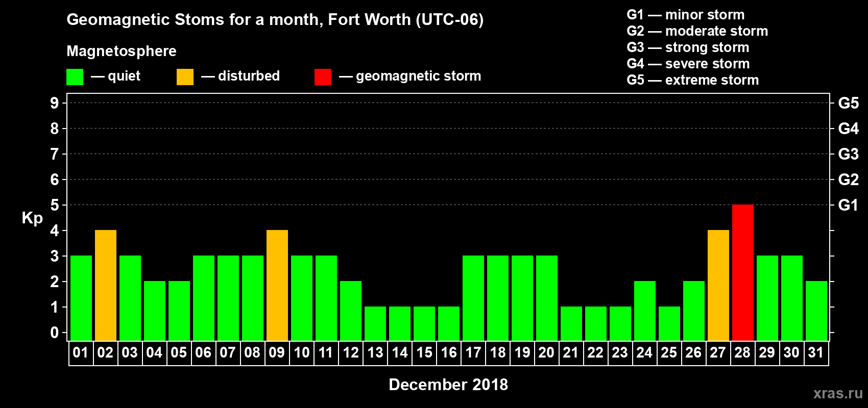Click the day 15 date label
The image size is (868, 408).
424,353
